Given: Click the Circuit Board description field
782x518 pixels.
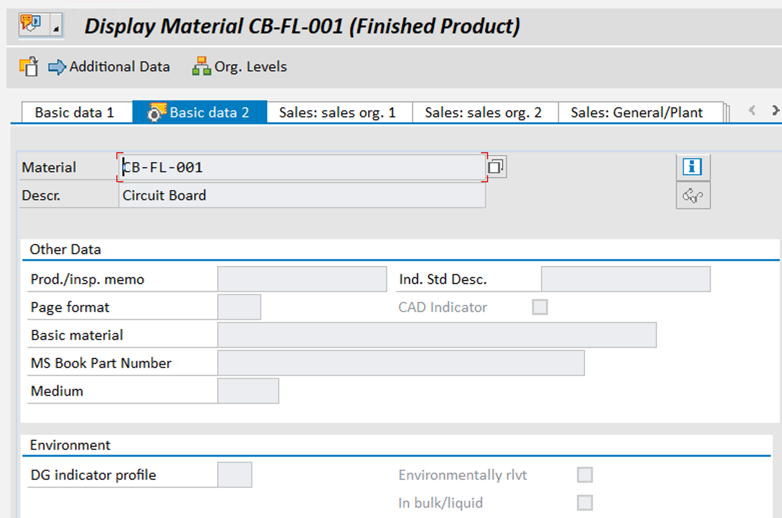Looking at the screenshot, I should [302, 195].
